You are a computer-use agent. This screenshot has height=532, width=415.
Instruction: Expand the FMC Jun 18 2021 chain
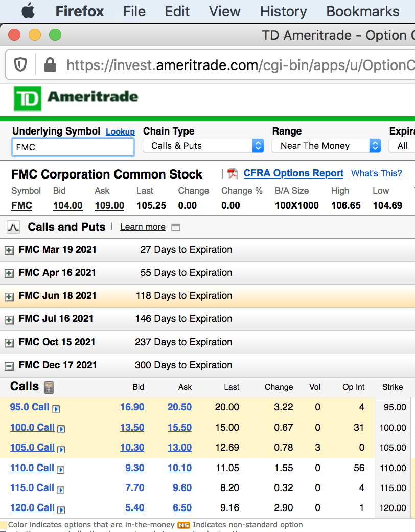click(x=9, y=297)
